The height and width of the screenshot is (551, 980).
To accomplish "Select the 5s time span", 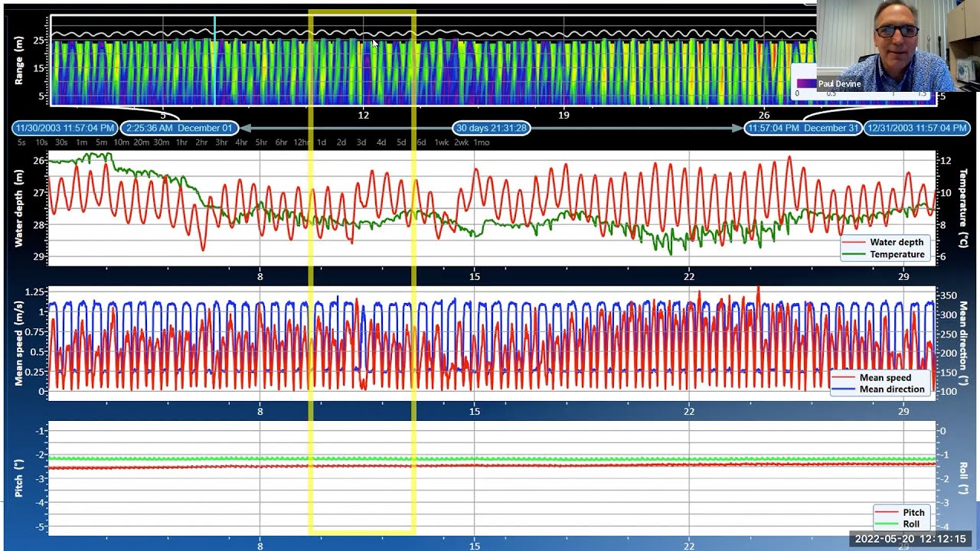I will [21, 142].
